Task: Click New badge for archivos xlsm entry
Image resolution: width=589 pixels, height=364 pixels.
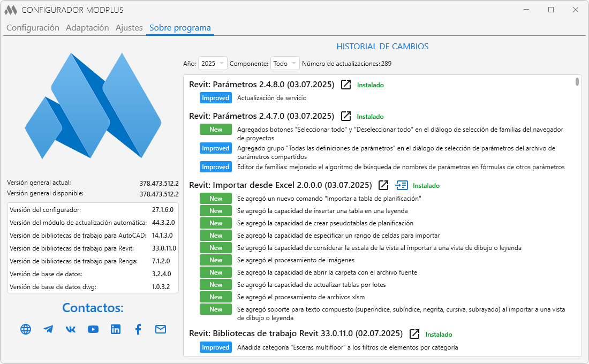Action: 216,297
